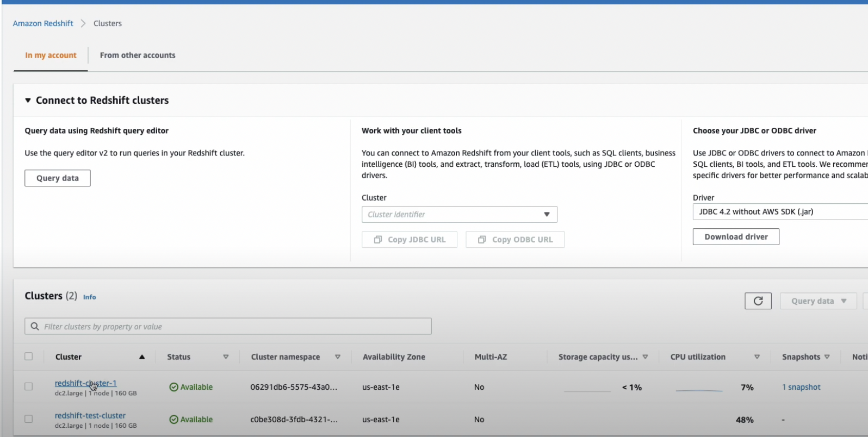868x437 pixels.
Task: Click the Storage capacity column sort arrow
Action: coord(646,357)
